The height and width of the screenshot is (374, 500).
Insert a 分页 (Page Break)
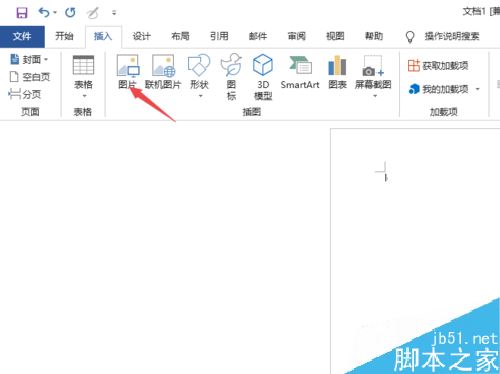tap(25, 94)
